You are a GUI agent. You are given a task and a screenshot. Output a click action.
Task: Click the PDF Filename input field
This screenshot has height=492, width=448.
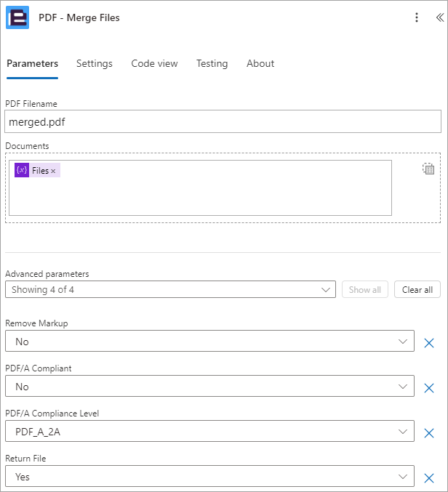[x=223, y=121]
